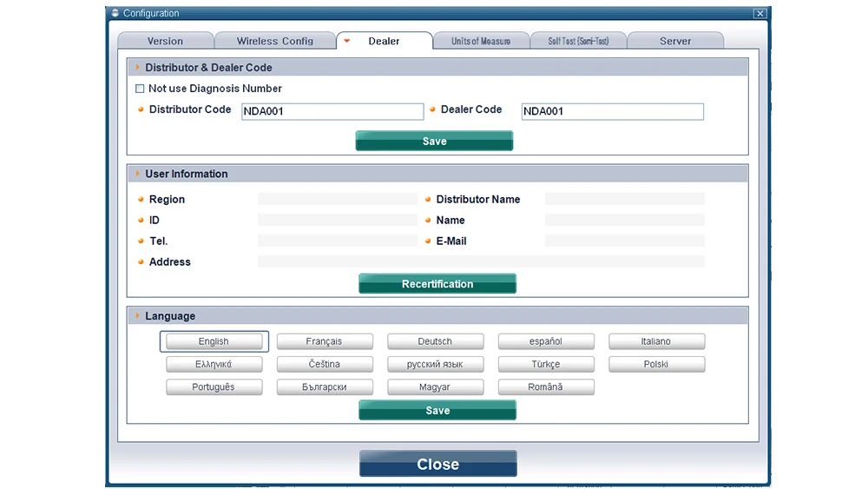Screen dimensions: 868x489
Task: Click the E-Mail label
Action: pos(451,241)
